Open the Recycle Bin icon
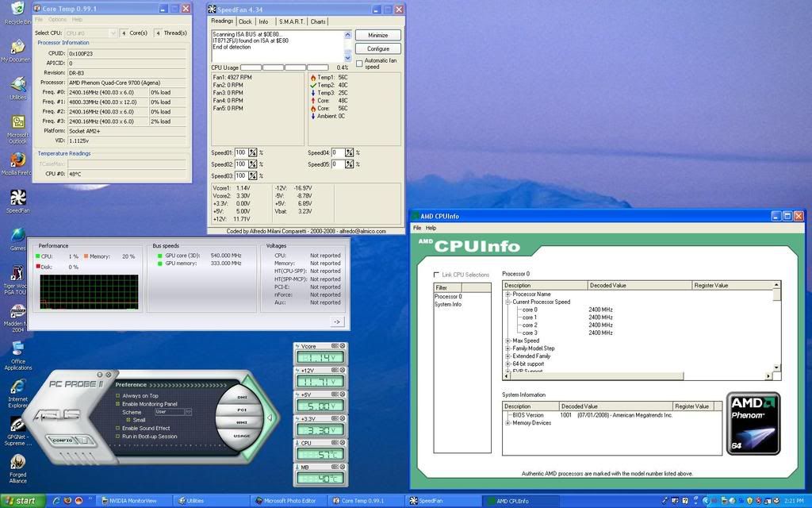The width and height of the screenshot is (812, 508). (17, 10)
